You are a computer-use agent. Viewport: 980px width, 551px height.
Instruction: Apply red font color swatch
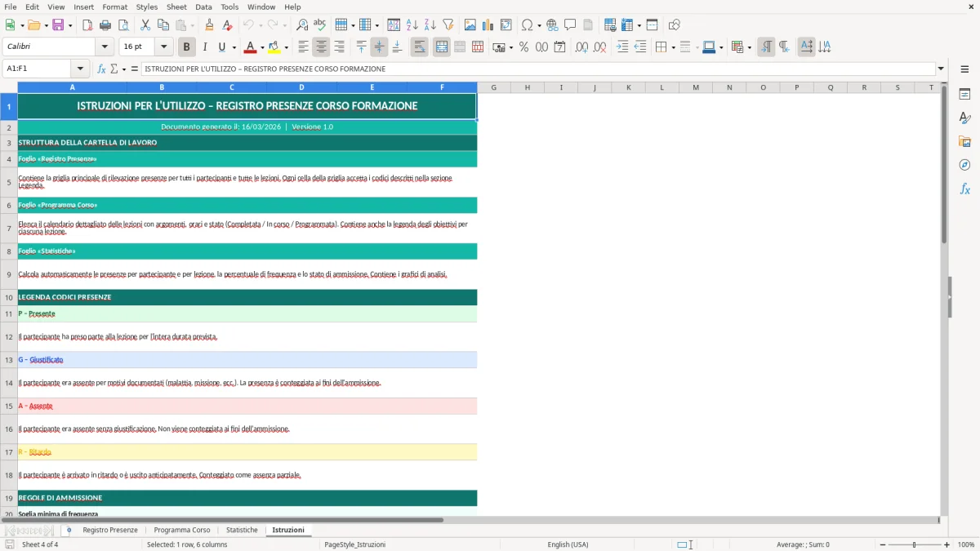(x=251, y=47)
